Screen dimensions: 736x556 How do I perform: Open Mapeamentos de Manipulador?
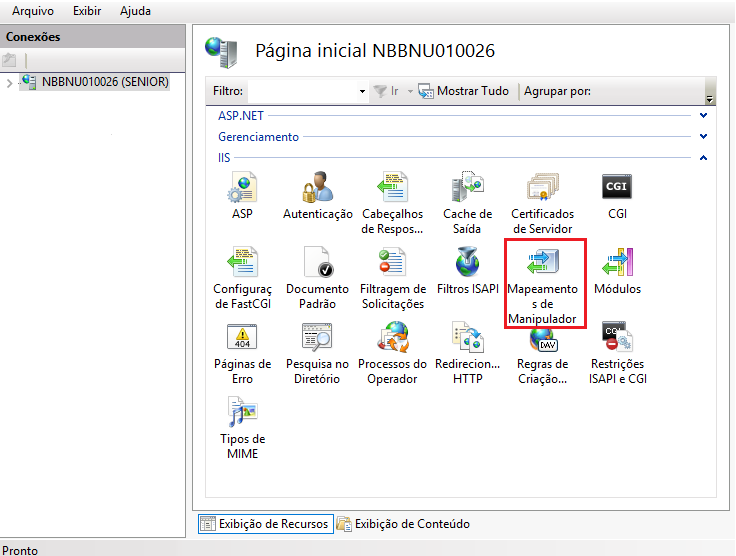point(543,286)
